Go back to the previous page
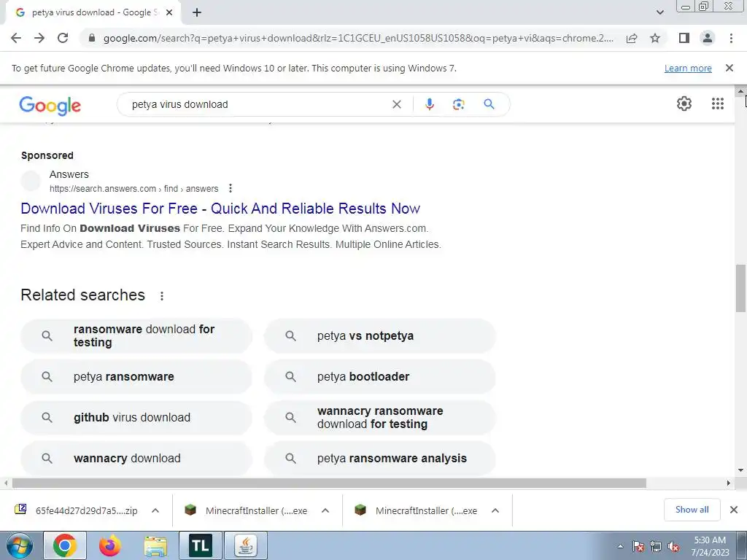This screenshot has height=560, width=747. [16, 38]
